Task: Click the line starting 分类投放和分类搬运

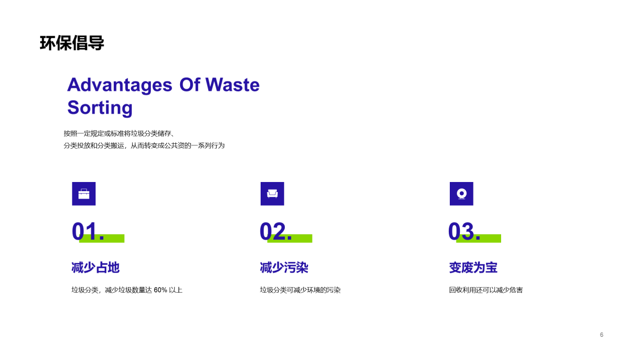Action: pos(144,145)
